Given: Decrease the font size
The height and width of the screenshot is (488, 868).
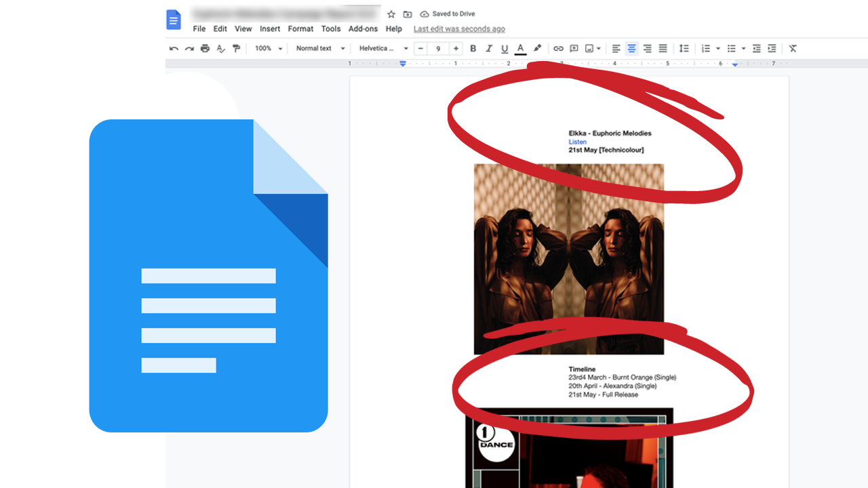Looking at the screenshot, I should tap(421, 49).
